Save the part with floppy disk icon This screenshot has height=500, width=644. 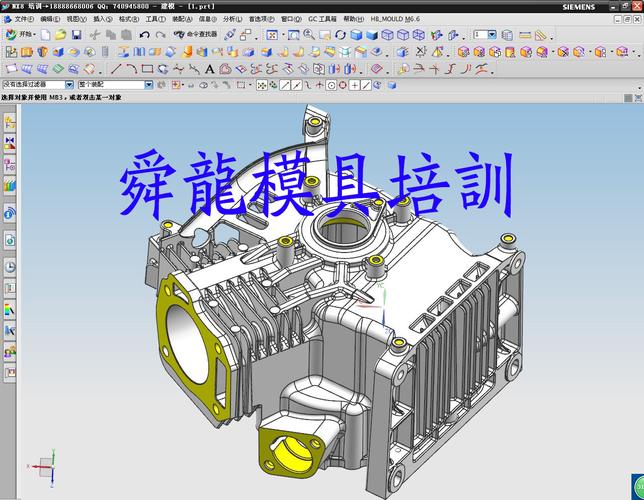(76, 35)
